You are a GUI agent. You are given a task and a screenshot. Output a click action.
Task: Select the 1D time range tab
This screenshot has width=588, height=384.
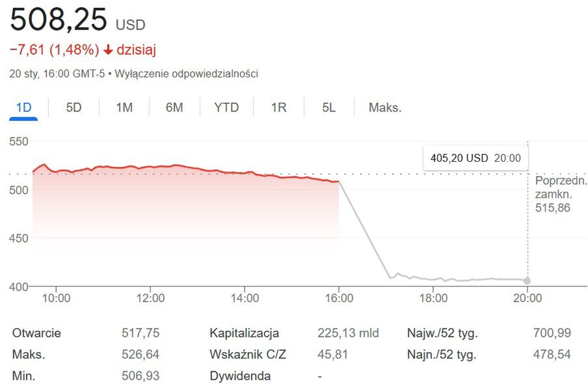[x=23, y=107]
